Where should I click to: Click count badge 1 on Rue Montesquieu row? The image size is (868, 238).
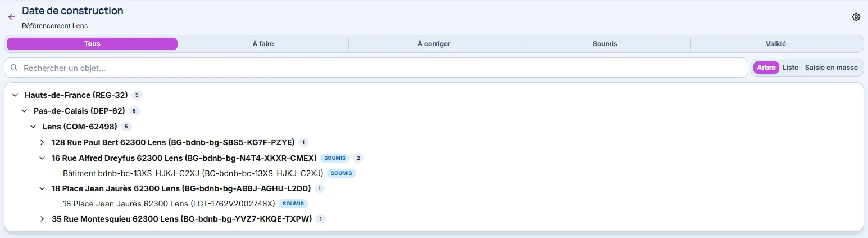pos(320,219)
